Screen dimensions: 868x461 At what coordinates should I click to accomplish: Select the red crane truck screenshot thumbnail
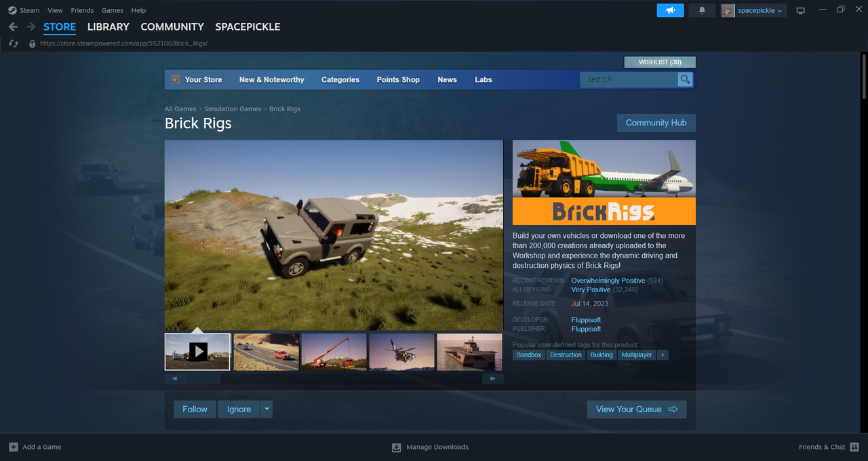[334, 351]
